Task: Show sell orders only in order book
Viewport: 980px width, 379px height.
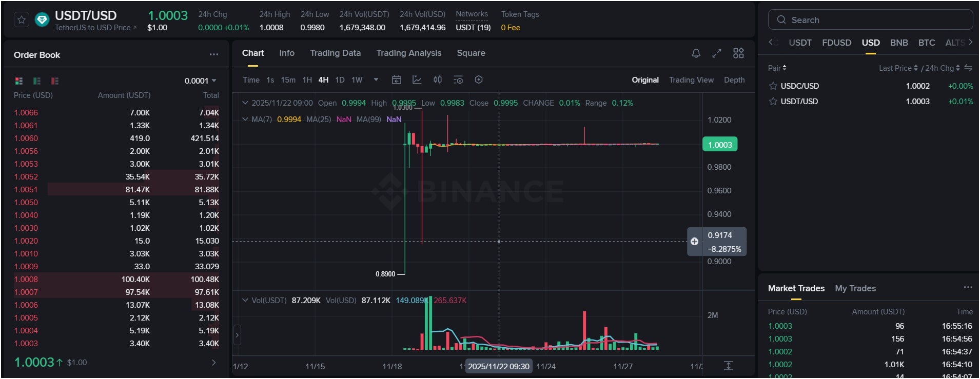Action: (54, 81)
